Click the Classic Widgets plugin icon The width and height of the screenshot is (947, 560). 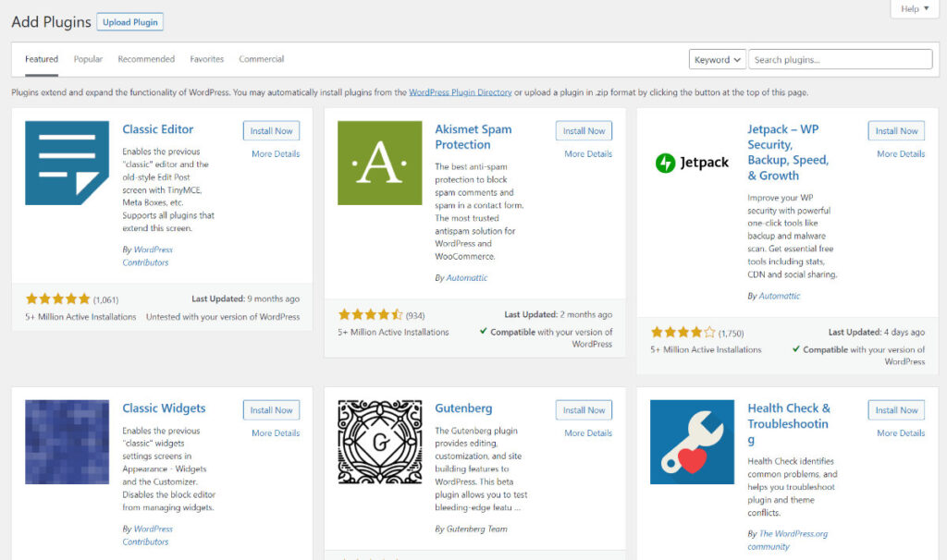[67, 442]
